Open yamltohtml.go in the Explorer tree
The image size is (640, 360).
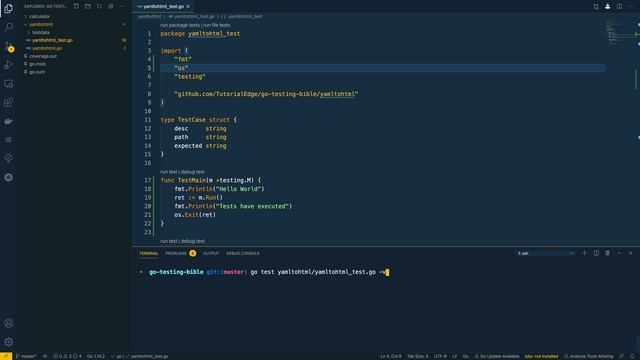pyautogui.click(x=47, y=48)
